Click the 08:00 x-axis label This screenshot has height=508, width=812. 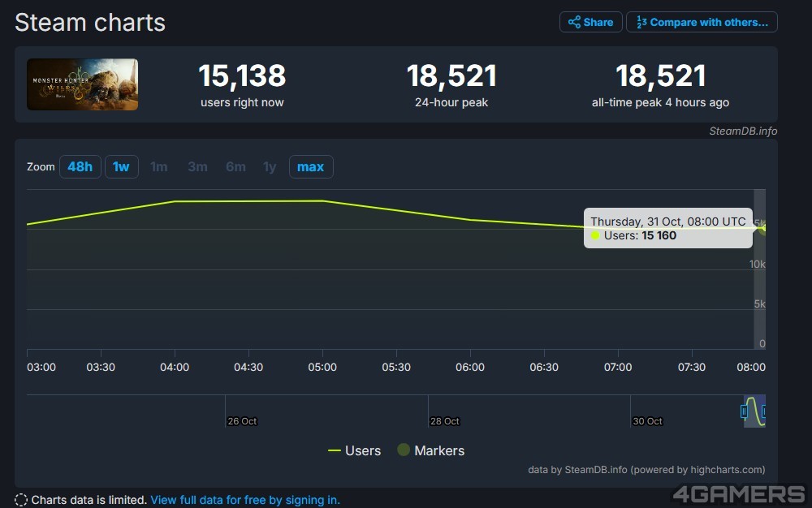point(751,367)
